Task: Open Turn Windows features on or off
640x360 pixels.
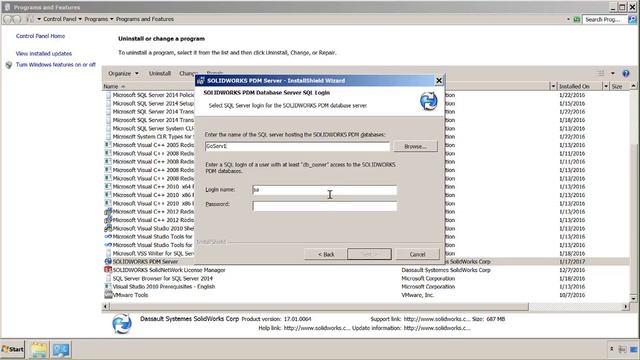Action: (x=56, y=64)
